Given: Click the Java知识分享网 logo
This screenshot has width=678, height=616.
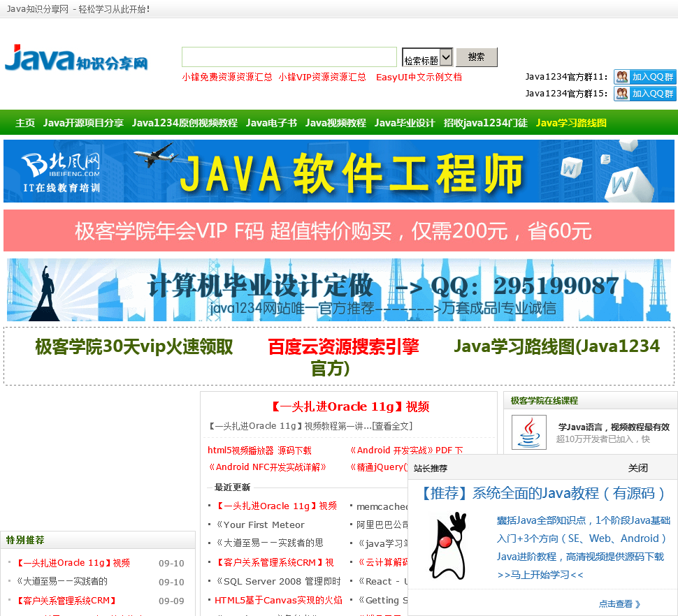Looking at the screenshot, I should pos(76,58).
